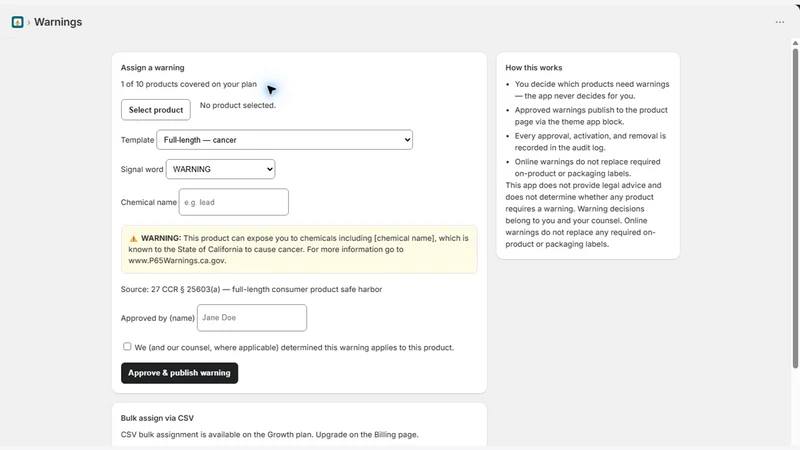Screen dimensions: 800x450
Task: Open the Template dropdown showing Full-length — cancer
Action: tap(284, 140)
